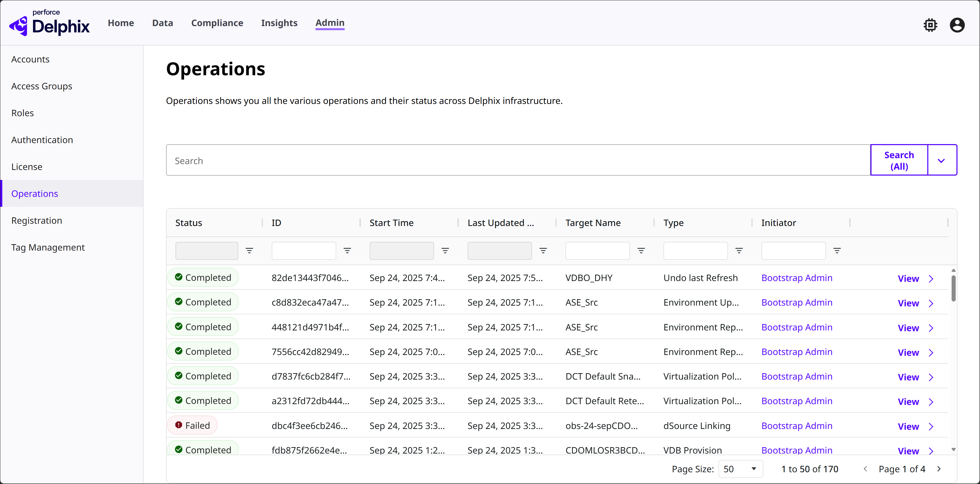Viewport: 980px width, 484px height.
Task: Switch to the Compliance tab
Action: pos(217,23)
